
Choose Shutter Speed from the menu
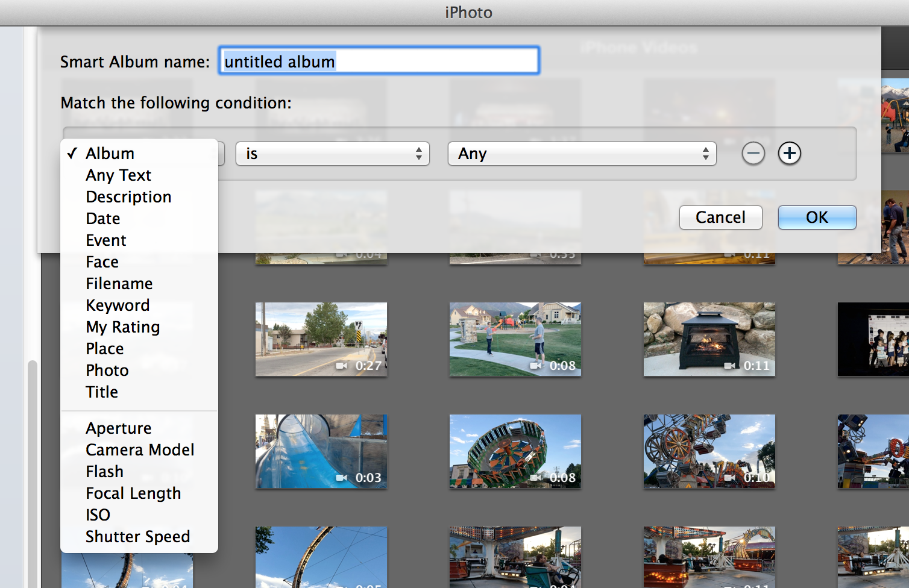[x=139, y=536]
